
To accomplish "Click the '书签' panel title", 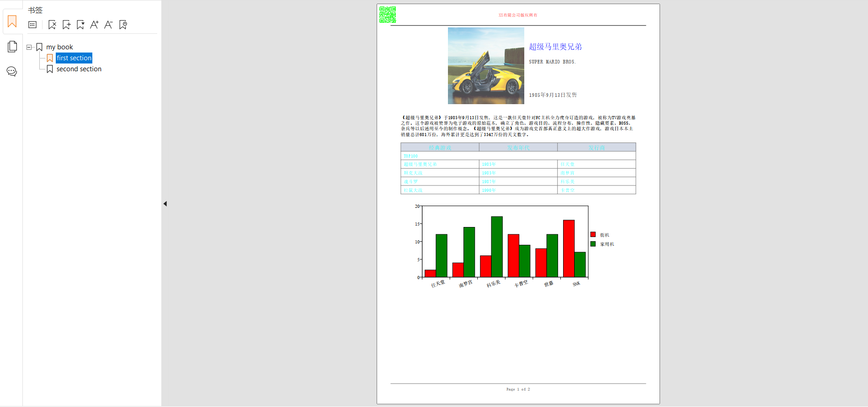I will click(35, 10).
